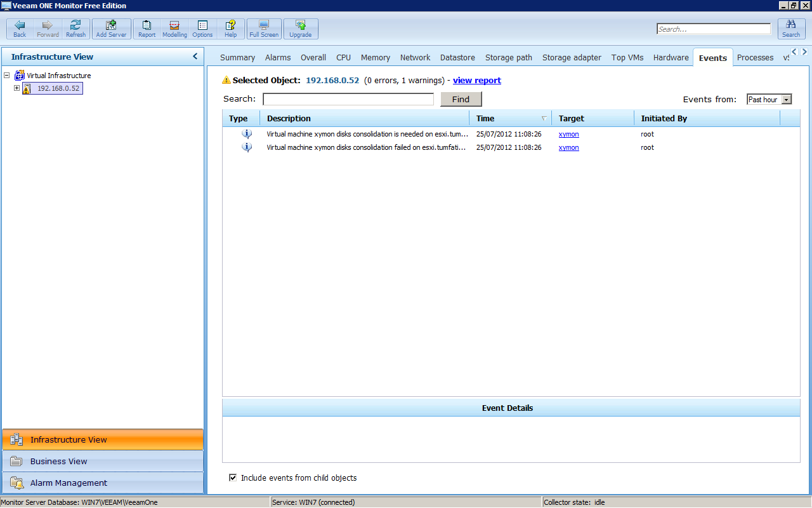Switch to Full Screen mode
This screenshot has width=812, height=508.
click(264, 29)
